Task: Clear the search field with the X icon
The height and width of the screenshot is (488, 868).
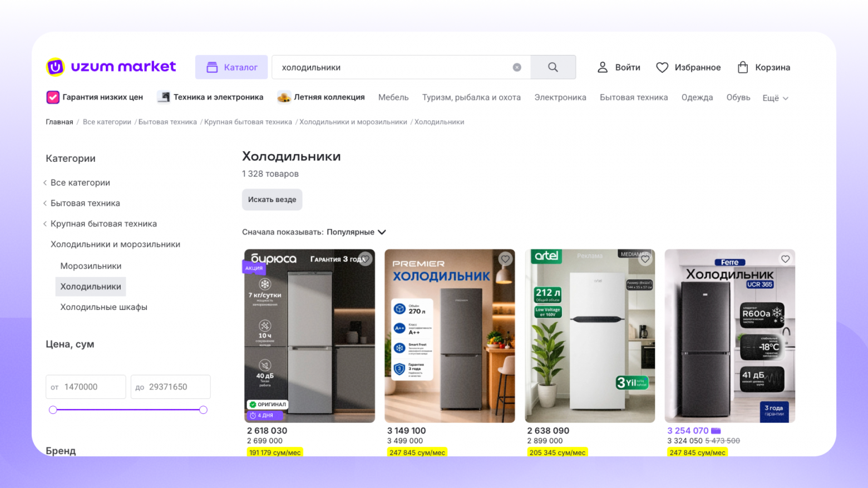Action: tap(517, 67)
